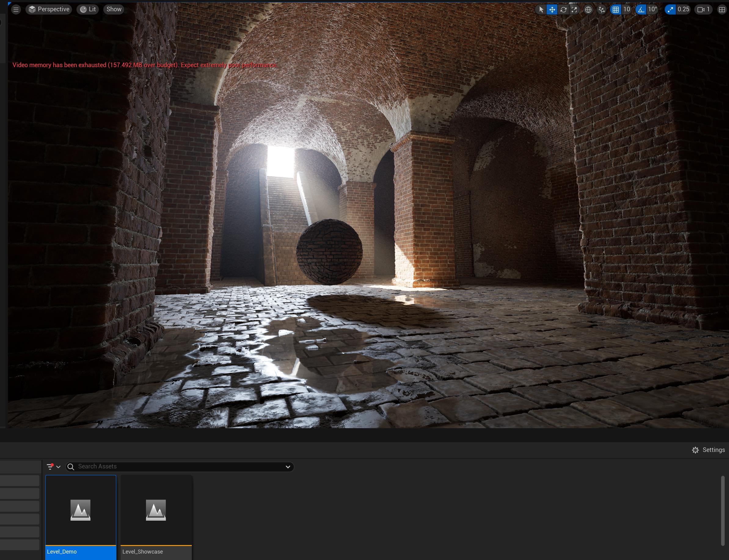Switch to the scale gizmo tool
The width and height of the screenshot is (729, 560).
click(574, 10)
